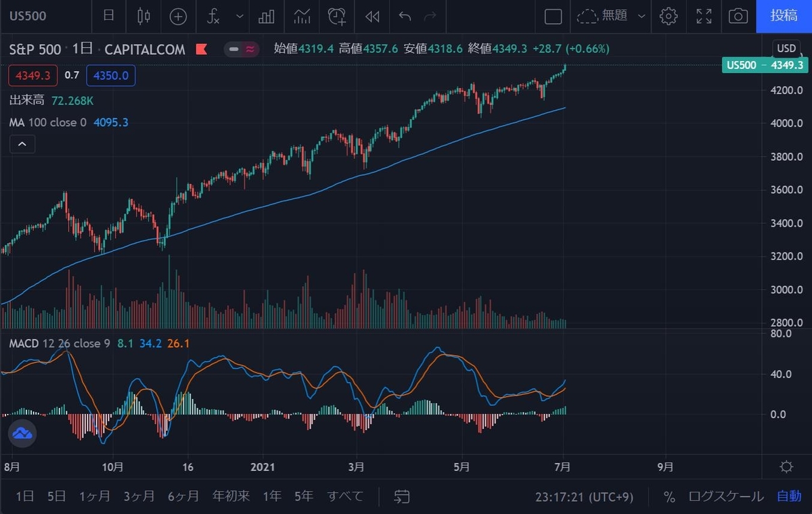Add a symbol to compare
Screen dimensions: 812x514
(x=178, y=16)
